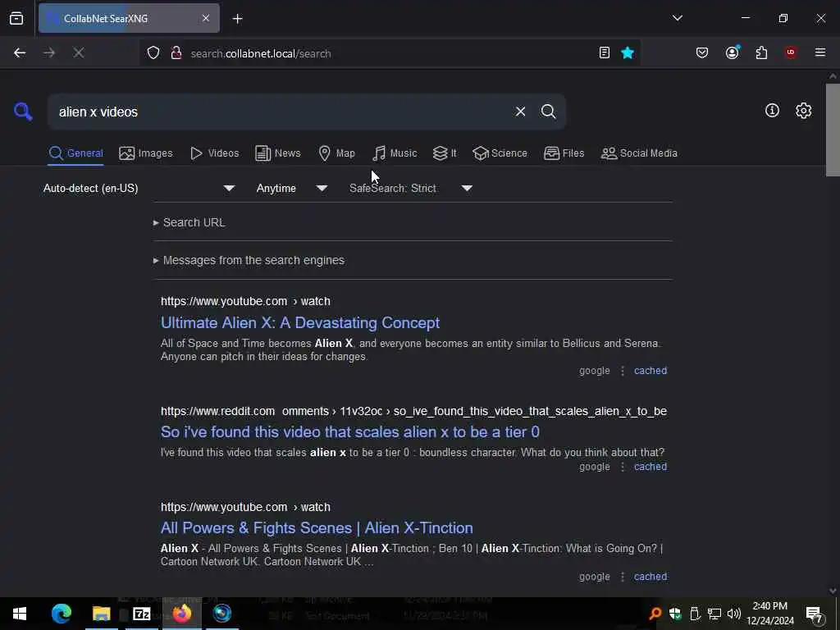Click the Firefox taskbar icon
This screenshot has width=840, height=630.
181,614
